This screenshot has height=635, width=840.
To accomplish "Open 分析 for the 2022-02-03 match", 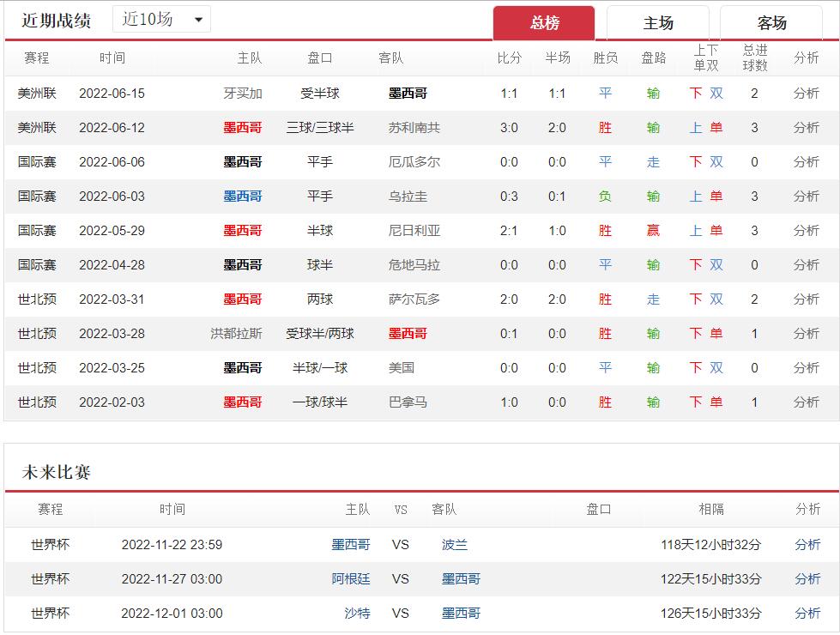I will (x=806, y=402).
